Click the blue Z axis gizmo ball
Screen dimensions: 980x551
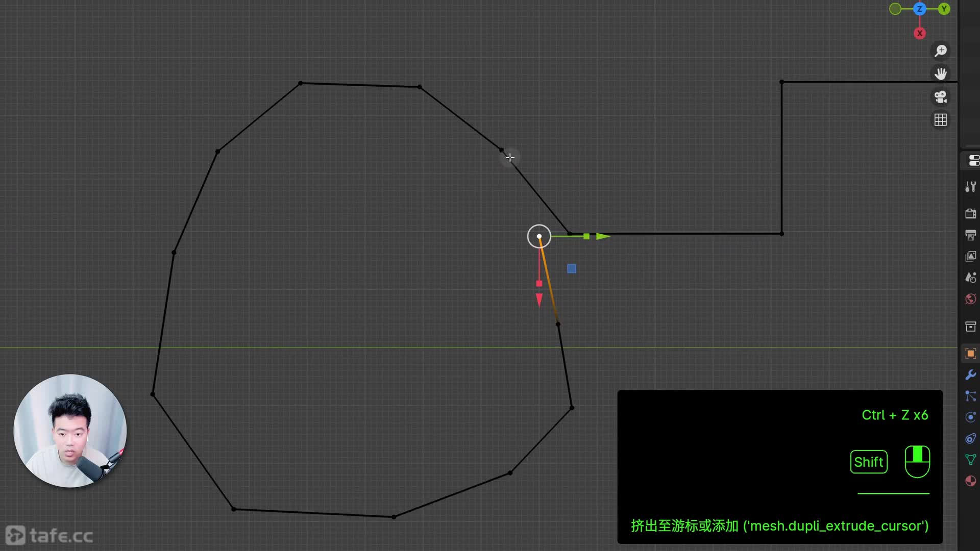click(x=919, y=9)
